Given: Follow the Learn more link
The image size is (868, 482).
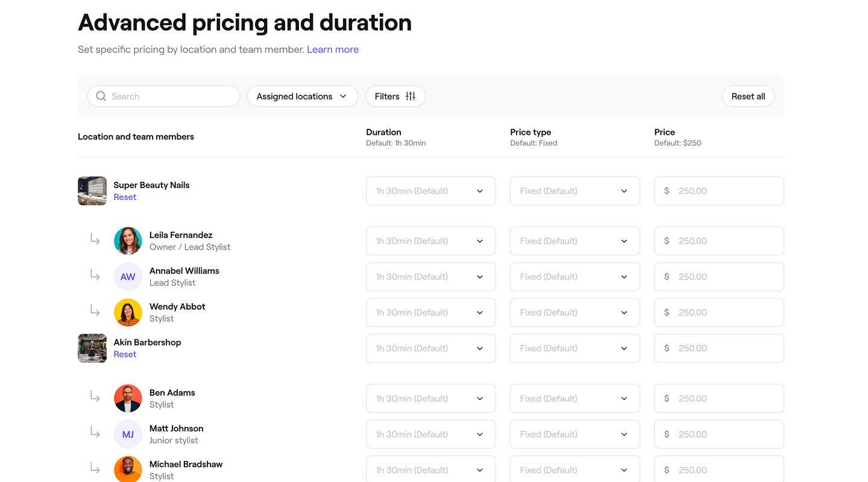Looking at the screenshot, I should coord(333,49).
